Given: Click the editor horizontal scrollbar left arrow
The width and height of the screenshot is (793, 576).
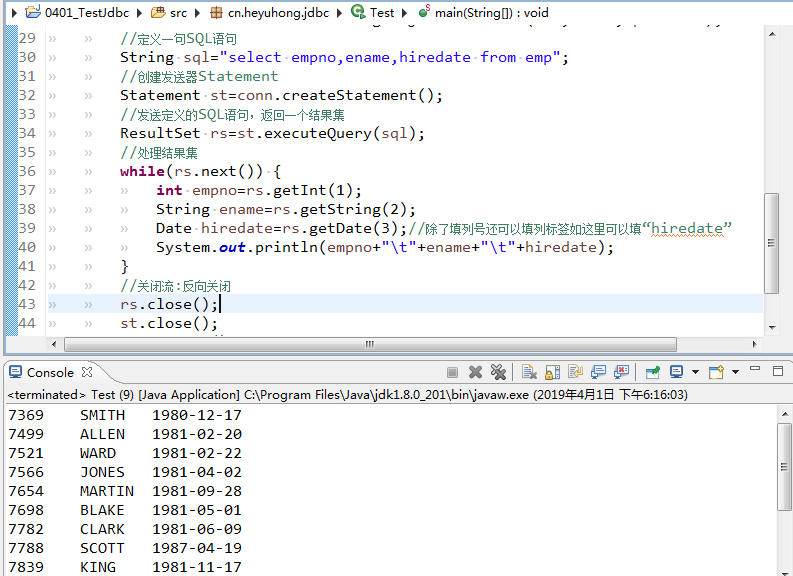Looking at the screenshot, I should 54,344.
